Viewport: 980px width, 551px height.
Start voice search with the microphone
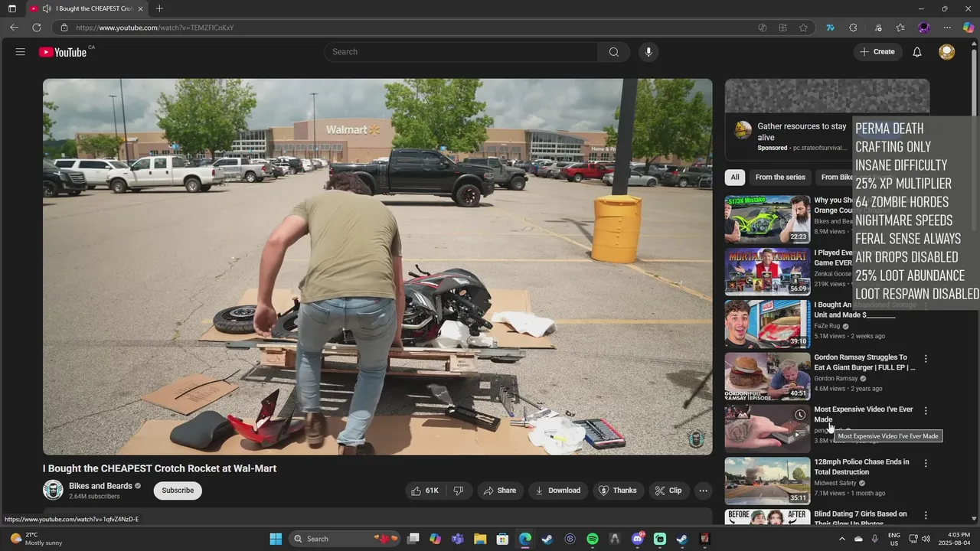(x=648, y=52)
